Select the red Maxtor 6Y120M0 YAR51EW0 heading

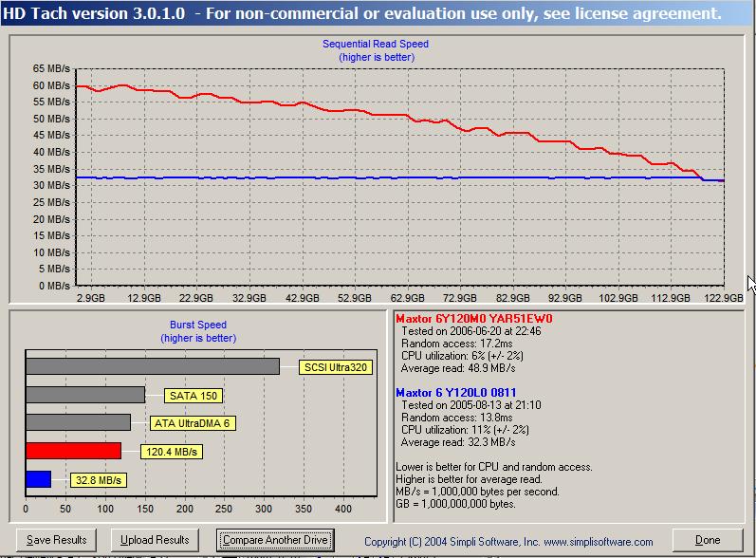click(474, 319)
